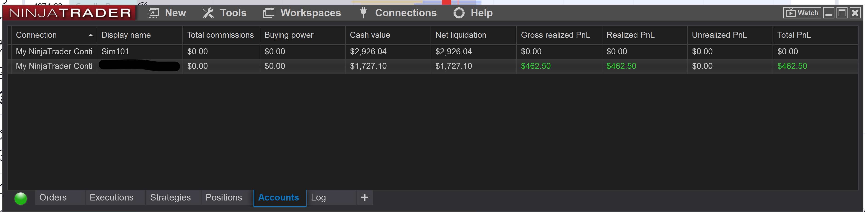Switch to the Executions tab
Screen dimensions: 868x212
(112, 197)
